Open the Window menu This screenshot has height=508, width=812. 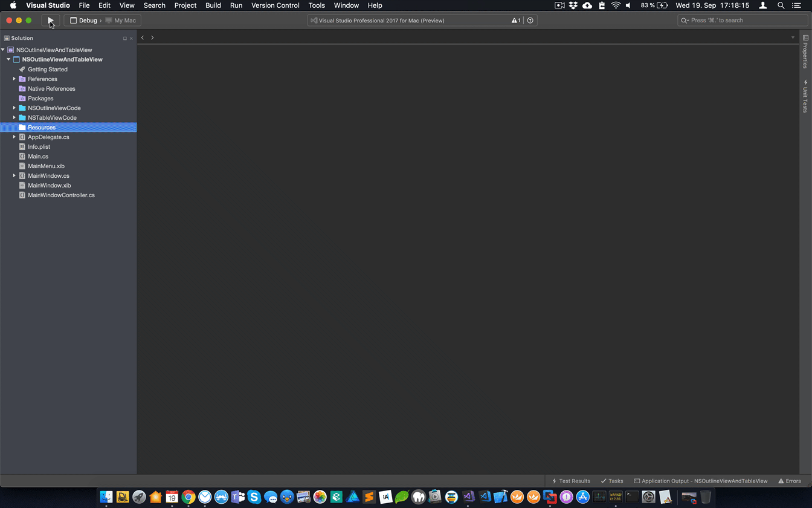(346, 5)
